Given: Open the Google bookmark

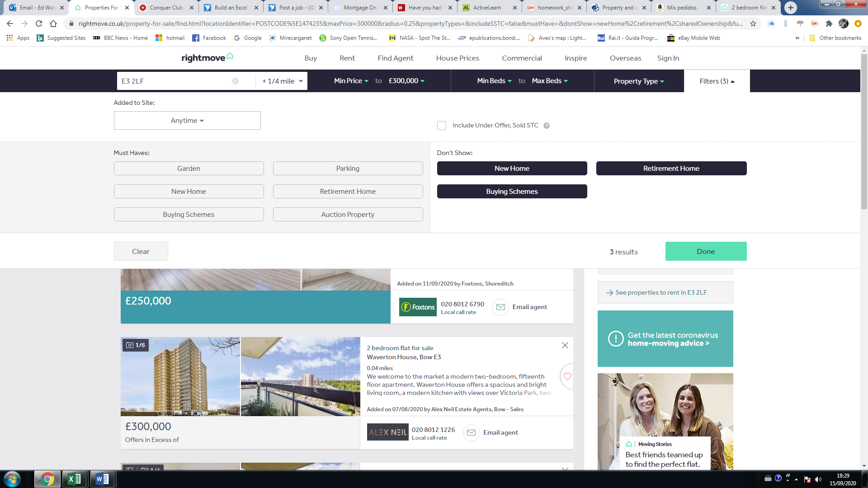Looking at the screenshot, I should tap(248, 38).
